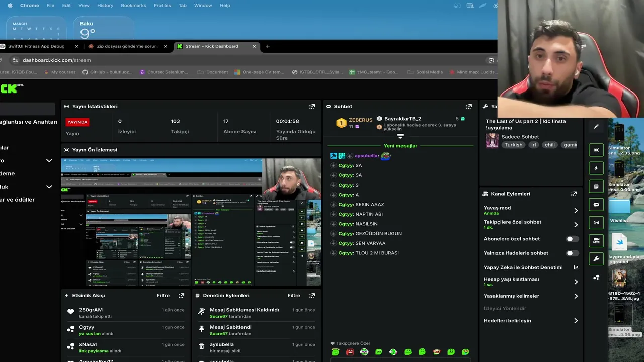Viewport: 644px width, 362px height.
Task: Open Filtre in Denetim Eylemleri panel
Action: (294, 296)
